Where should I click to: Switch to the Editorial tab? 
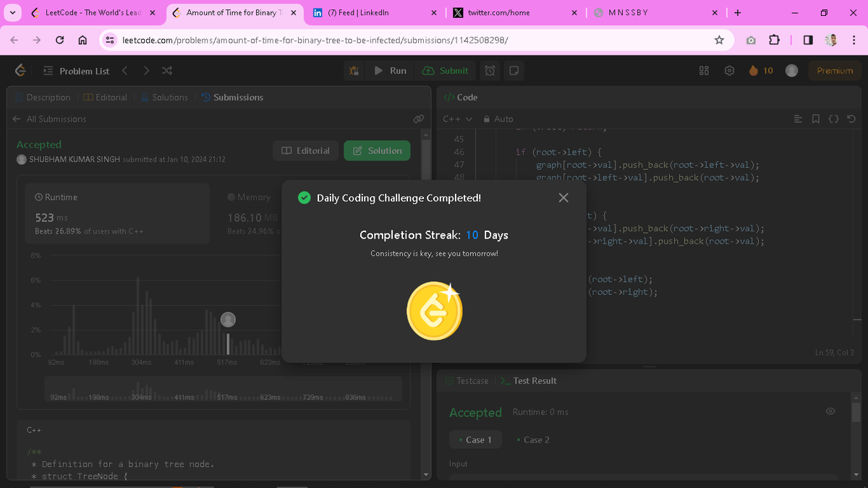(106, 98)
